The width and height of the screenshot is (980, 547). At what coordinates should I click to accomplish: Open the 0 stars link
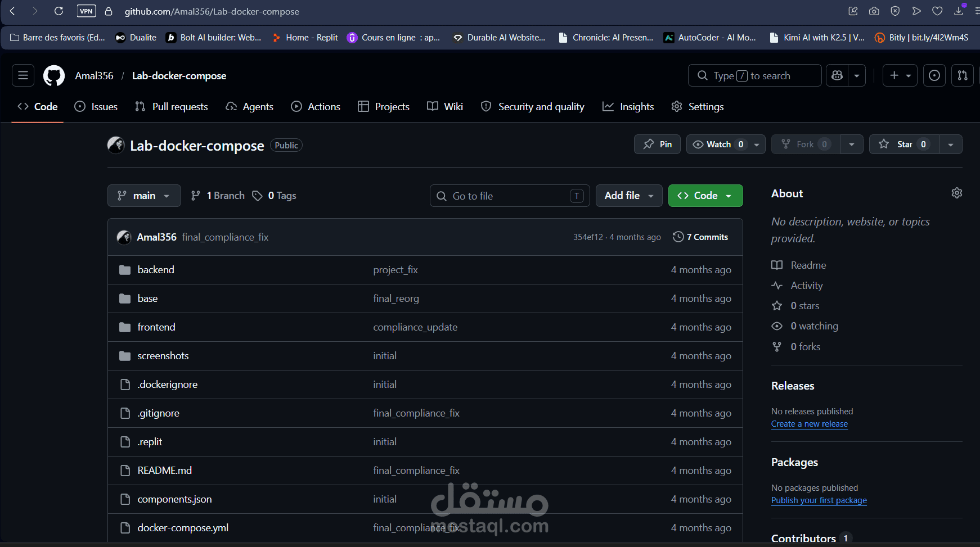(795, 306)
